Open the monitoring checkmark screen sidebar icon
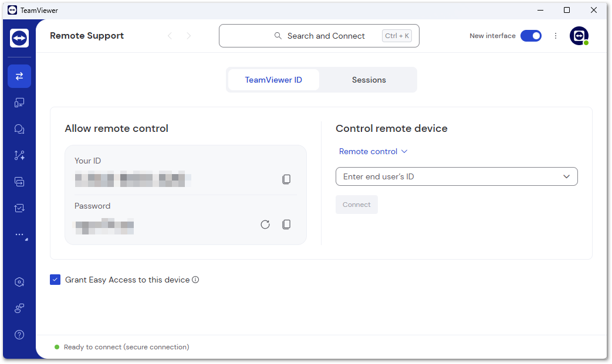The width and height of the screenshot is (612, 364). point(19,208)
